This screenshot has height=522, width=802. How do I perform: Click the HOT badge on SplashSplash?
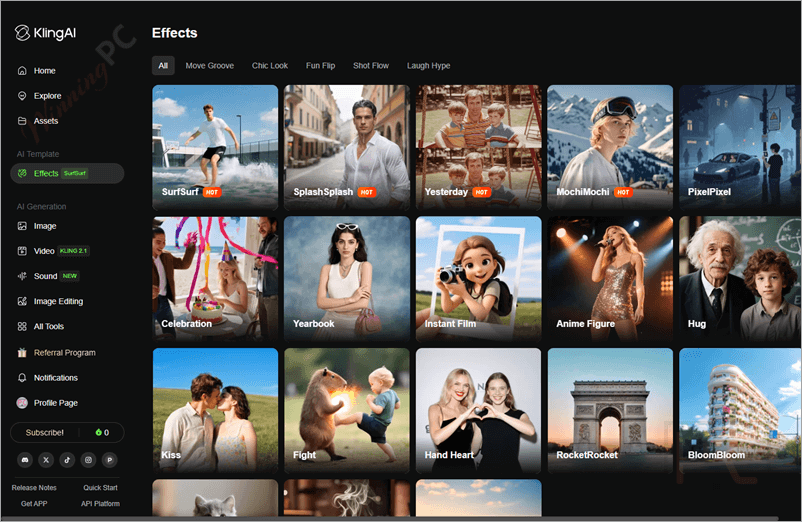366,192
